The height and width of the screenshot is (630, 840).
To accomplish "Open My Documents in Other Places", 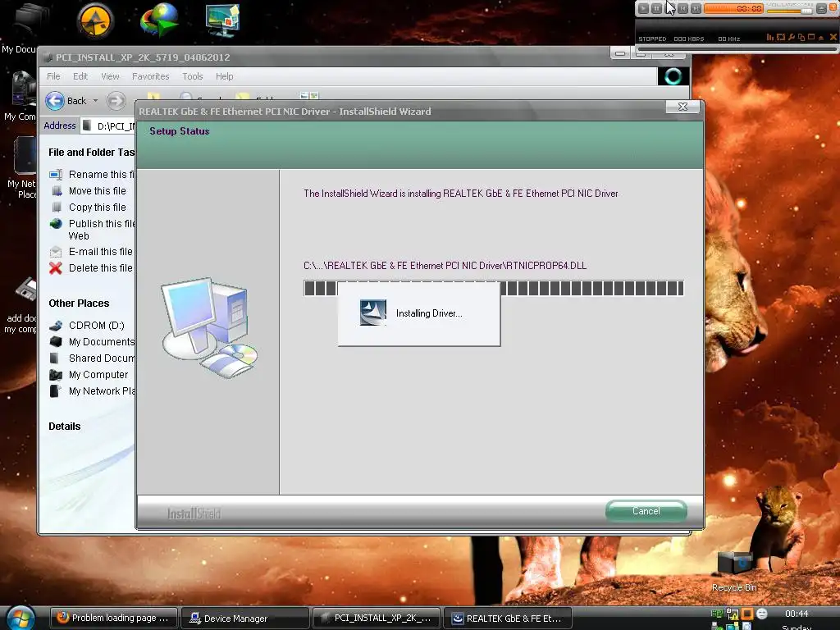I will (102, 342).
